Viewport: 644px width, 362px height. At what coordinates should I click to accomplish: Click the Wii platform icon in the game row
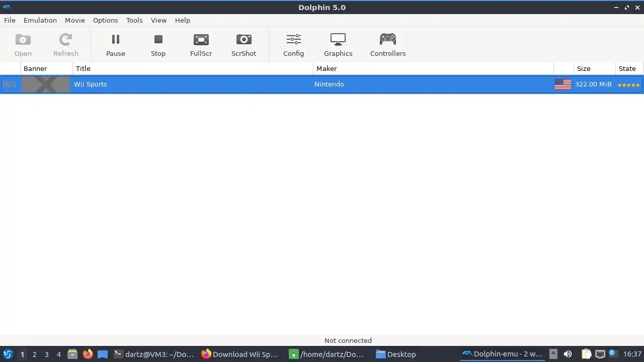pyautogui.click(x=10, y=84)
